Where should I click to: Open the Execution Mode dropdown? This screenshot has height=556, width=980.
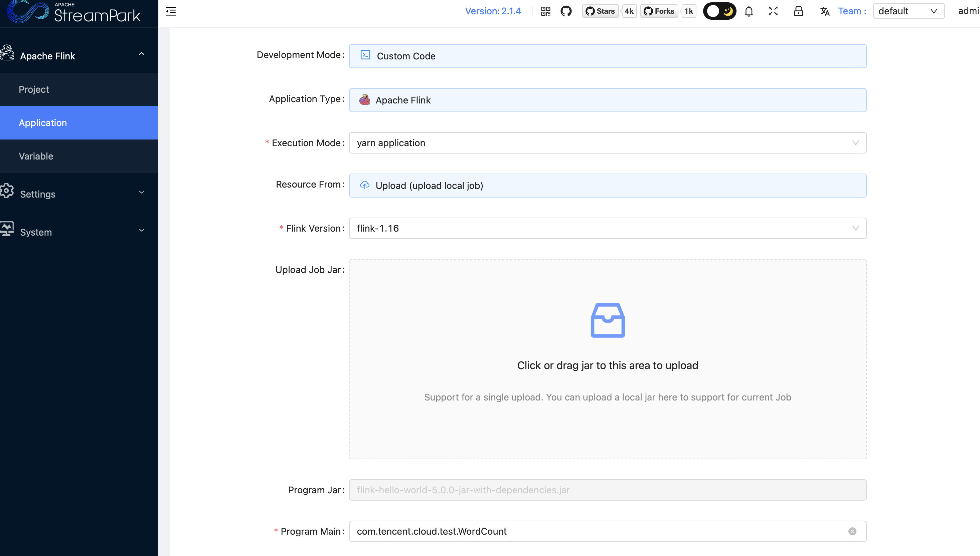point(608,143)
